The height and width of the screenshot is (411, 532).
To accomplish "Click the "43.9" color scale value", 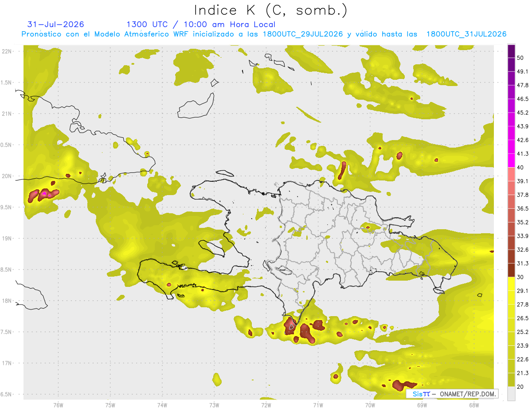I will pyautogui.click(x=523, y=126).
